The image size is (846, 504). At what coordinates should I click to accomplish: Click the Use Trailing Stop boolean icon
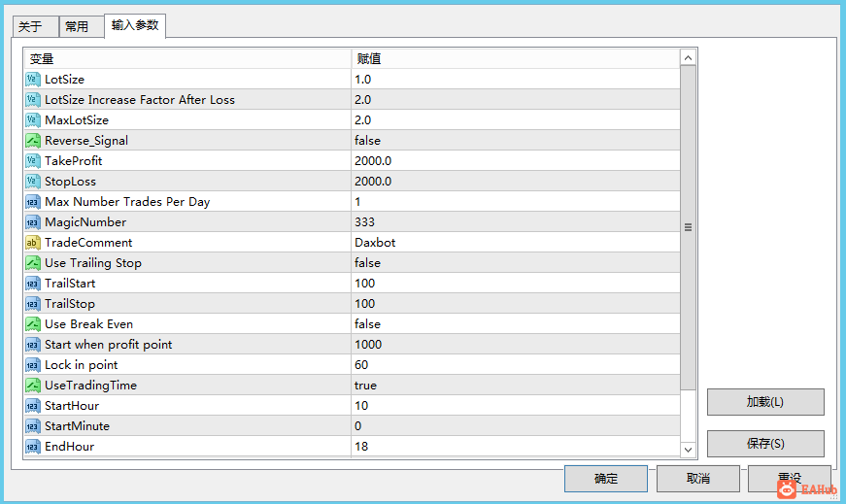33,263
